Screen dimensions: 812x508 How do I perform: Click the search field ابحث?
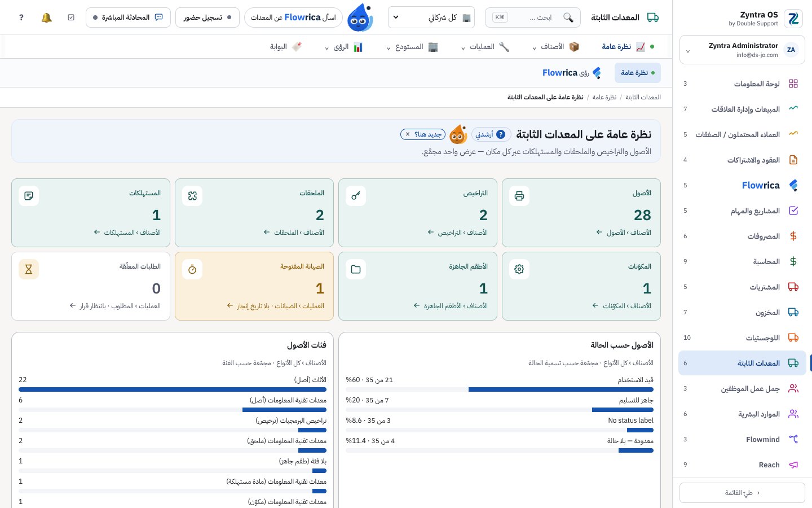(533, 17)
